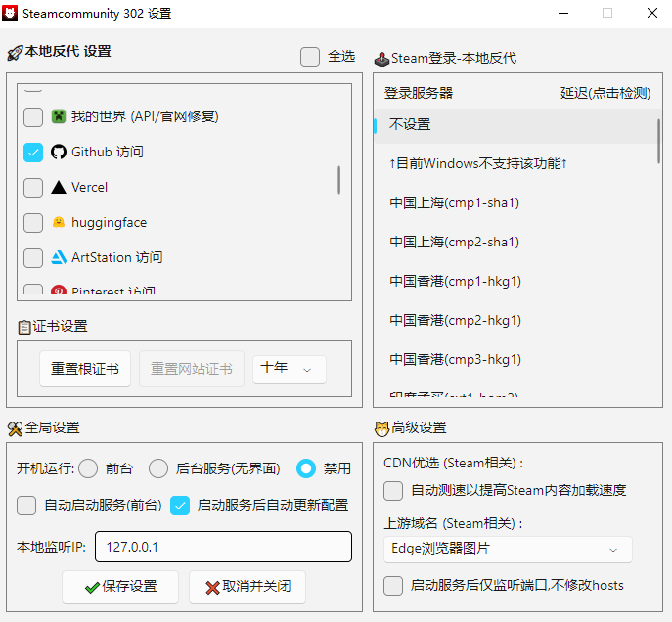This screenshot has width=672, height=622.
Task: Click the clipboard icon beside 证书设置
Action: 24,328
